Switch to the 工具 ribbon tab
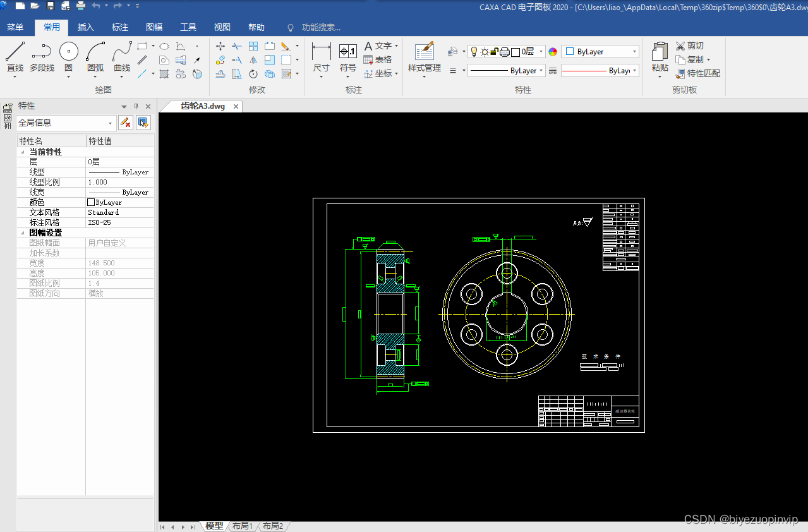 (188, 27)
